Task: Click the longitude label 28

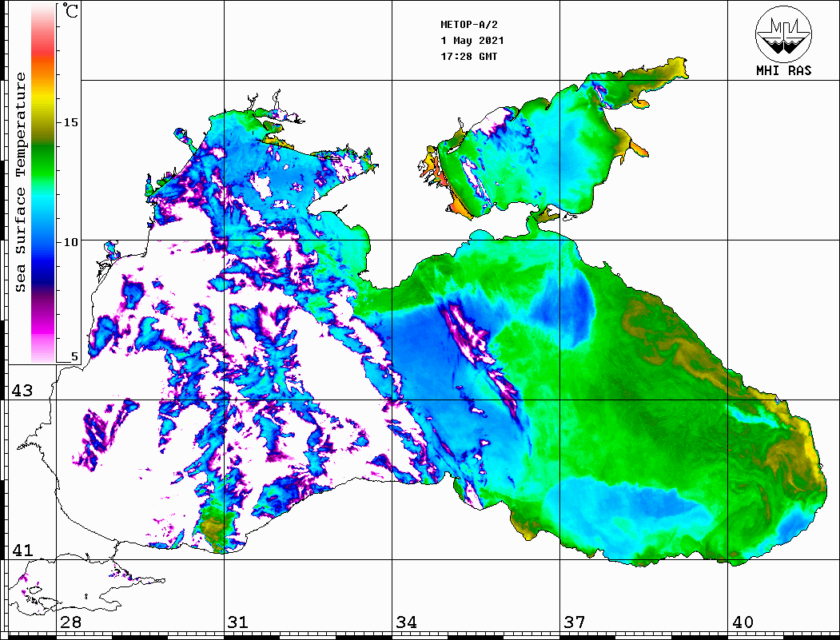Action: (70, 622)
